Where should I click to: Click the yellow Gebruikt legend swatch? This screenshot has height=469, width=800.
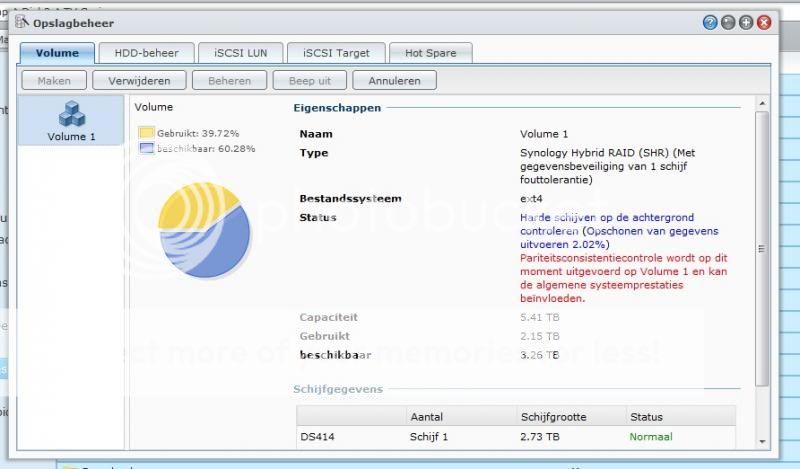146,132
